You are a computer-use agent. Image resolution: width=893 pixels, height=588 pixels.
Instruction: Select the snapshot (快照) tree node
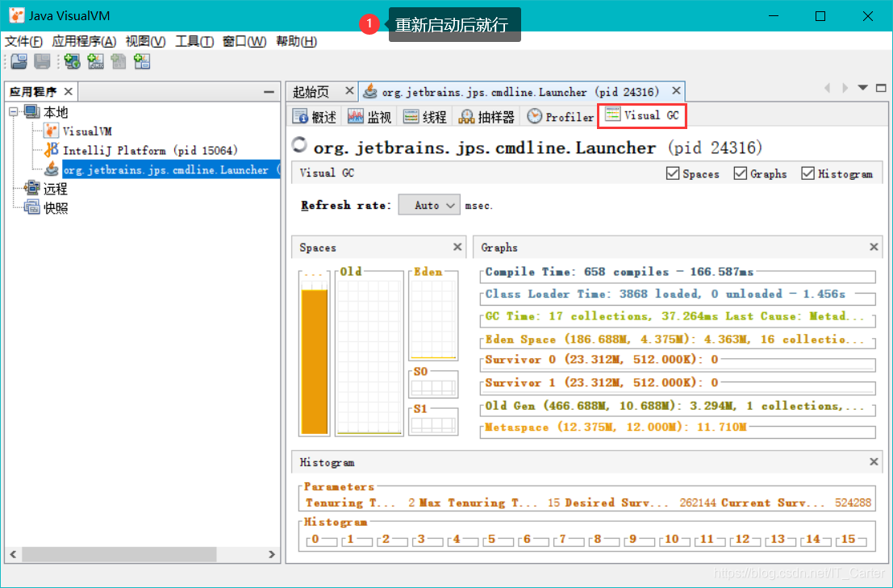point(55,208)
